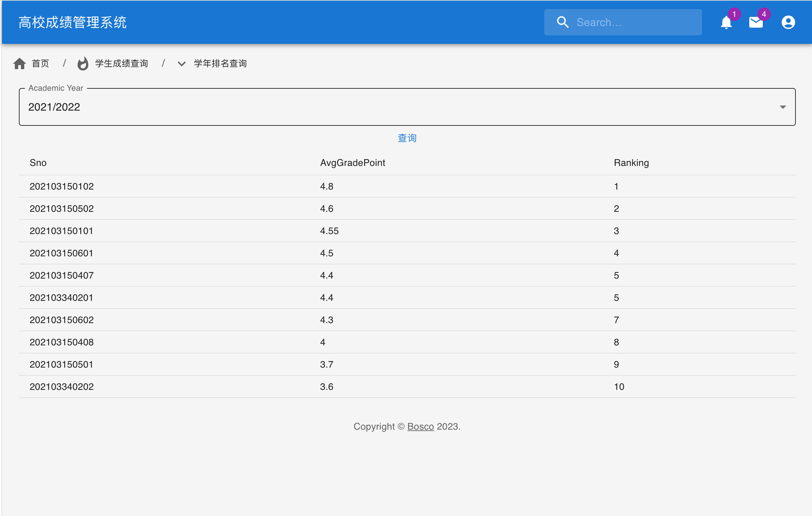Open the user account avatar icon
This screenshot has width=812, height=516.
click(788, 23)
